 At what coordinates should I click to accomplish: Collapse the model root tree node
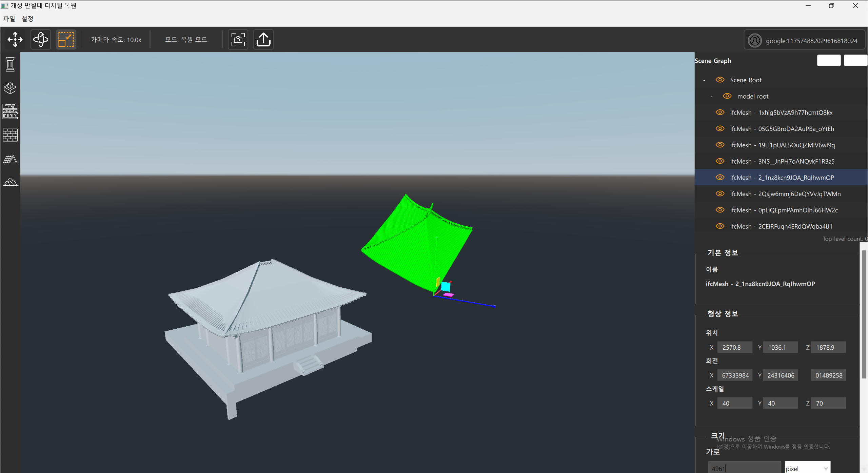point(711,97)
